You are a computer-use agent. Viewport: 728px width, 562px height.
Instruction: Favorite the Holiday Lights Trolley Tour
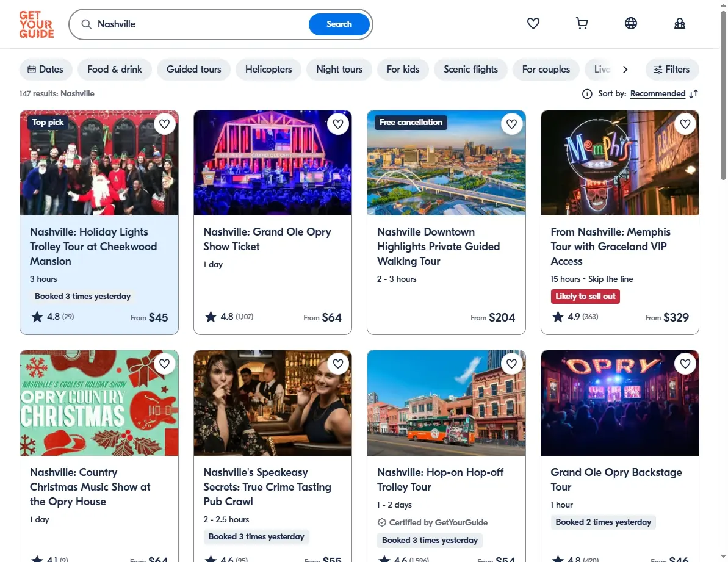pos(164,124)
